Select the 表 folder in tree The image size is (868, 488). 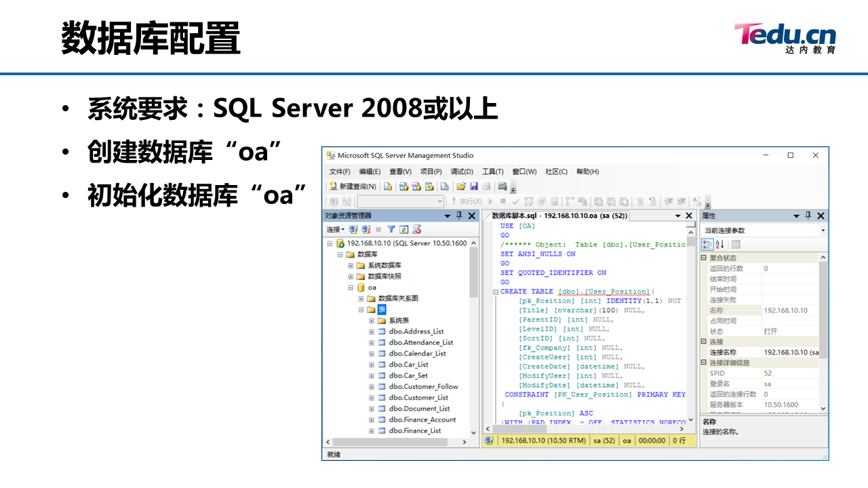coord(382,309)
